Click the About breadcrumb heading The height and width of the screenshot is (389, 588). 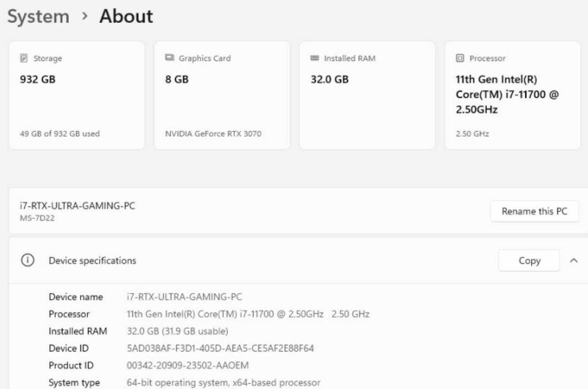126,16
